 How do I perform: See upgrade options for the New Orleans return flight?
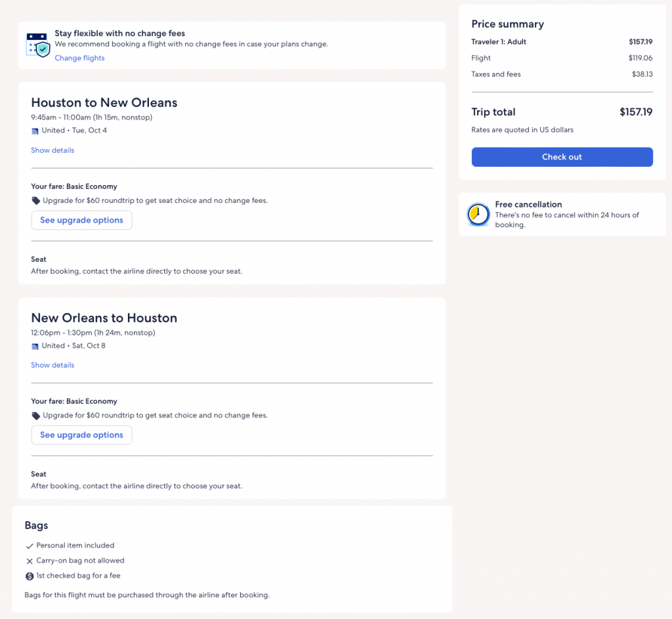pyautogui.click(x=81, y=435)
